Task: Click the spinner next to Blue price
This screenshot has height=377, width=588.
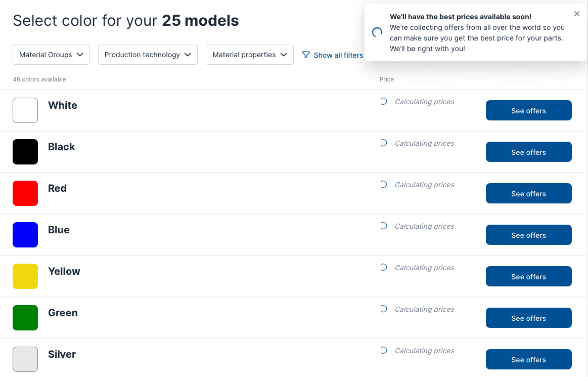Action: (x=383, y=226)
